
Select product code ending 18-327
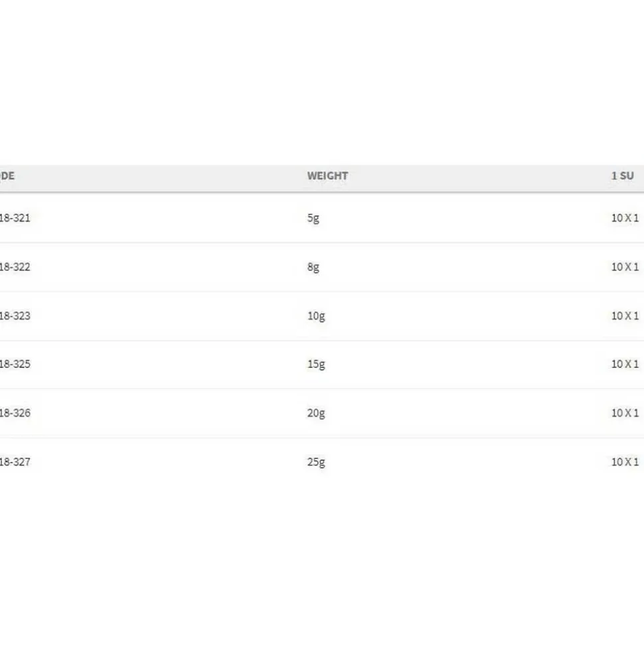coord(15,462)
